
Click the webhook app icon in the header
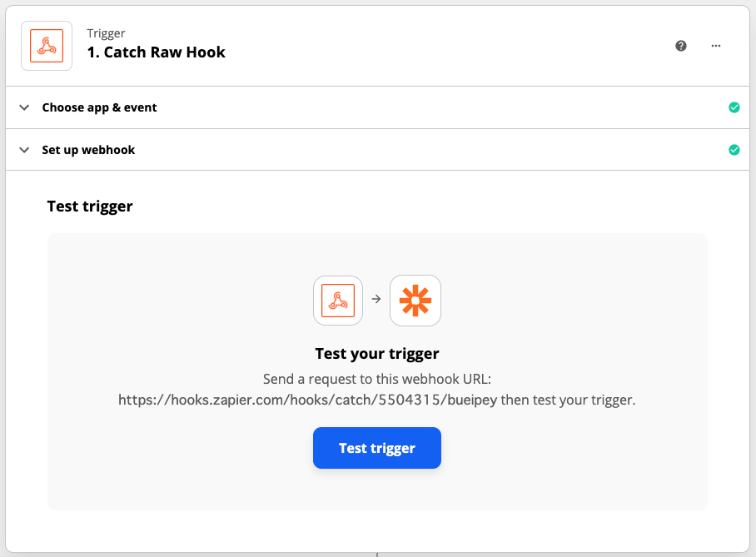click(47, 46)
